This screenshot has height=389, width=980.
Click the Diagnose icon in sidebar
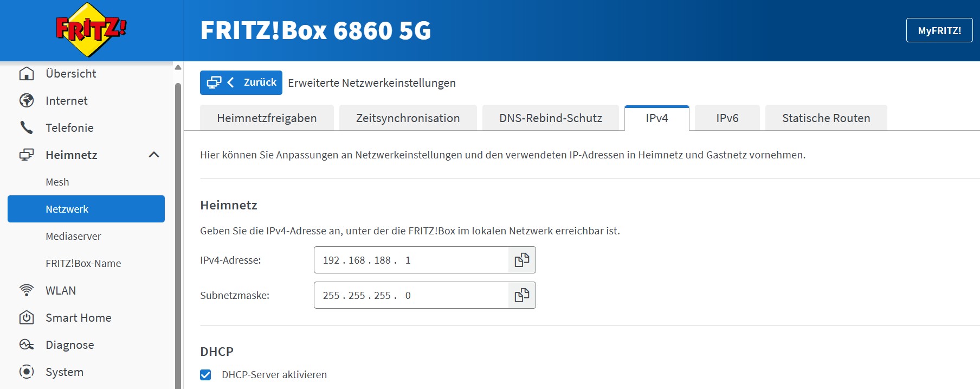pos(27,345)
